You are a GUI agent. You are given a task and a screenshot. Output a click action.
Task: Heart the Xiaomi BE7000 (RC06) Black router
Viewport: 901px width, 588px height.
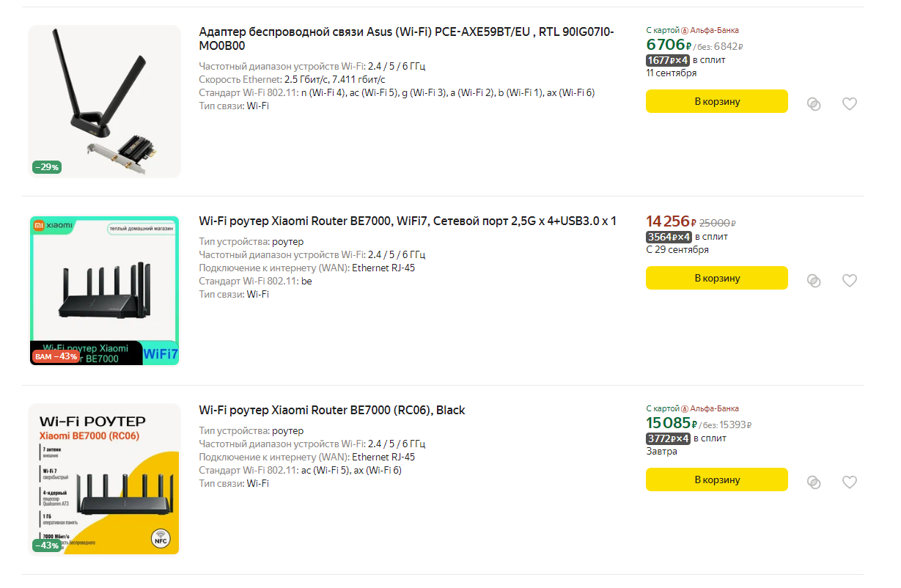[849, 482]
